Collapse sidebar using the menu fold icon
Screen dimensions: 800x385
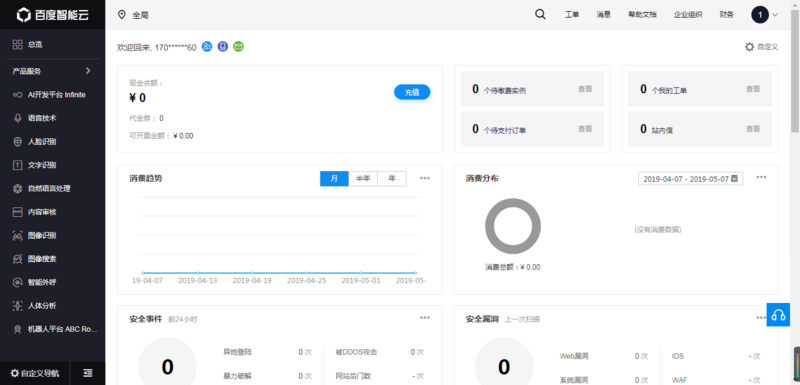(x=88, y=373)
